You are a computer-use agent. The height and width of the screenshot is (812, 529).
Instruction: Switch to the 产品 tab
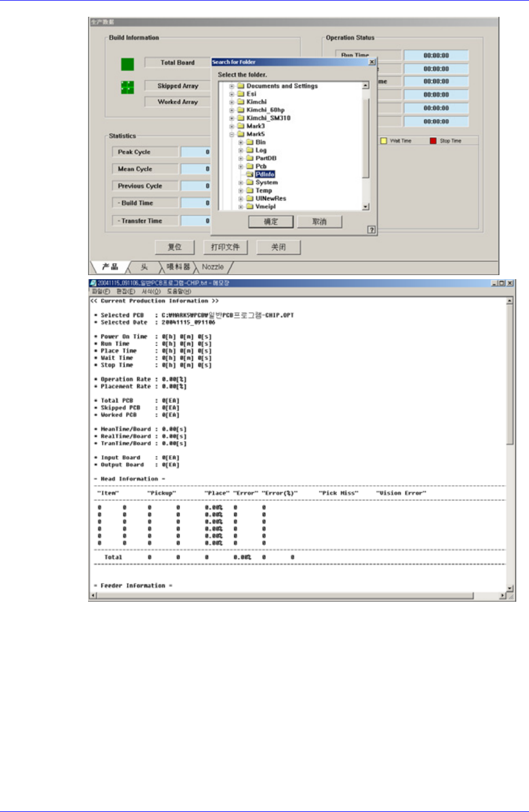tap(110, 267)
